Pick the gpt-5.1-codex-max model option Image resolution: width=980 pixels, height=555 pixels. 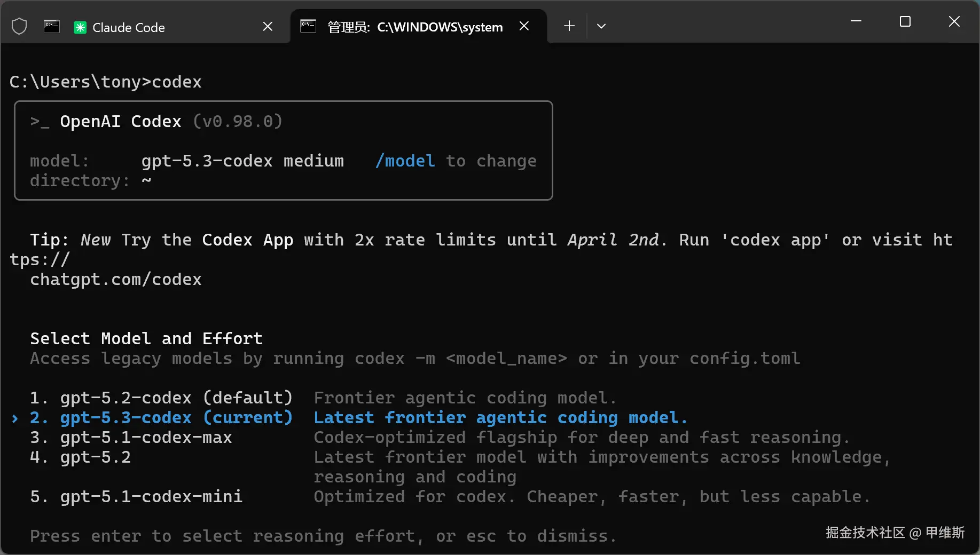[x=146, y=437]
